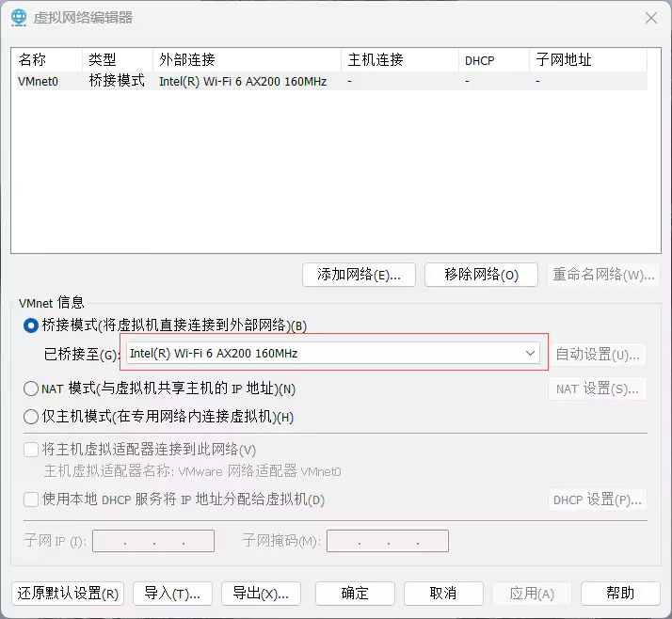Toggle 使用本地 DHCP 服务 checkbox
Image resolution: width=672 pixels, height=619 pixels.
tap(31, 500)
